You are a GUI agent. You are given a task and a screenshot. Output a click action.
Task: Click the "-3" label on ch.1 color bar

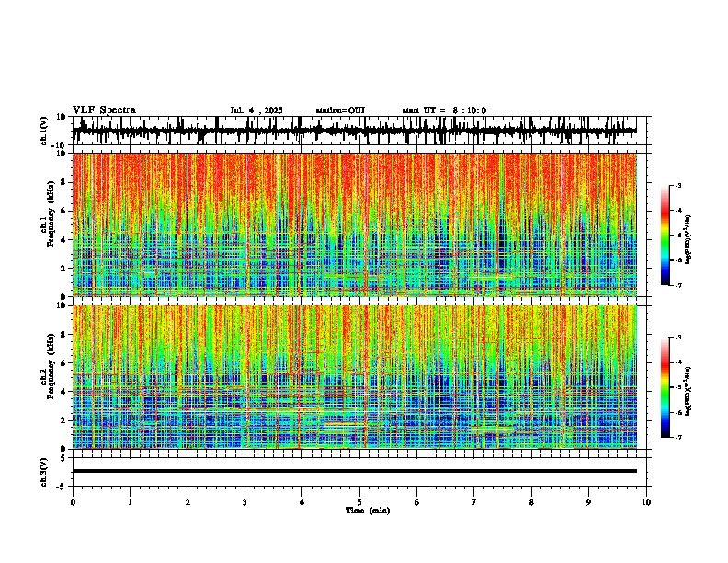pos(678,185)
